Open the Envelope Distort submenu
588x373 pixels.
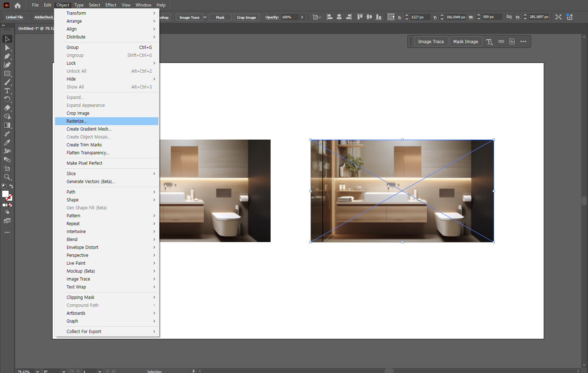107,247
